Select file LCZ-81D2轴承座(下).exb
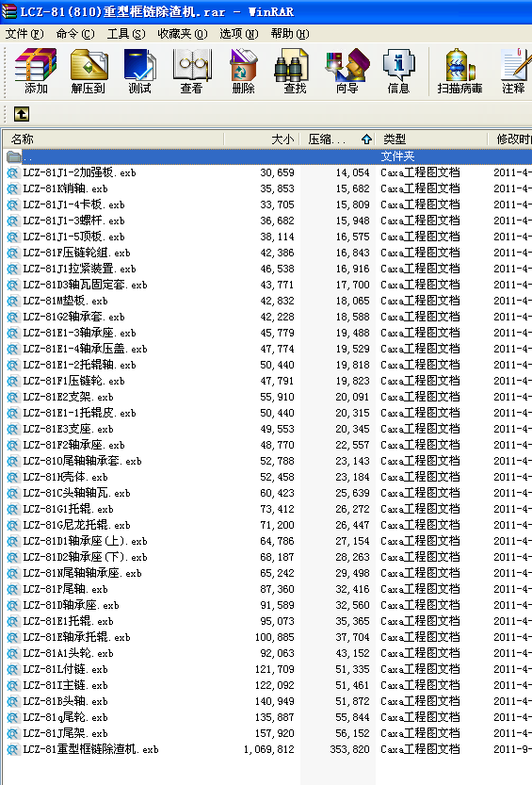Viewport: 532px width, 785px height. click(x=85, y=557)
